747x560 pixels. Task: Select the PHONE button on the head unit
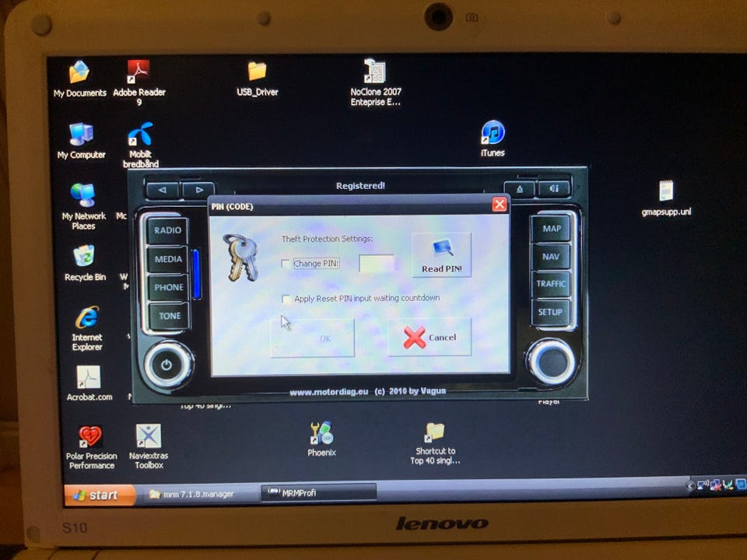169,287
